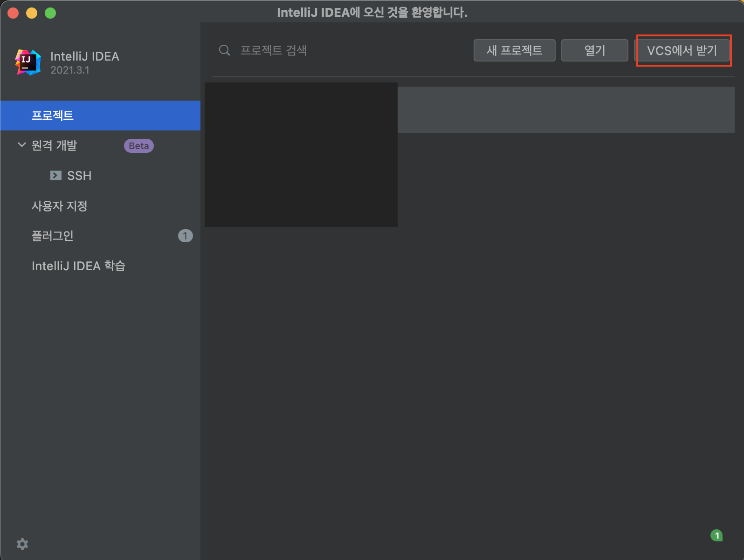The height and width of the screenshot is (560, 744).
Task: Click the IntelliJ IDEA product name
Action: [x=85, y=56]
